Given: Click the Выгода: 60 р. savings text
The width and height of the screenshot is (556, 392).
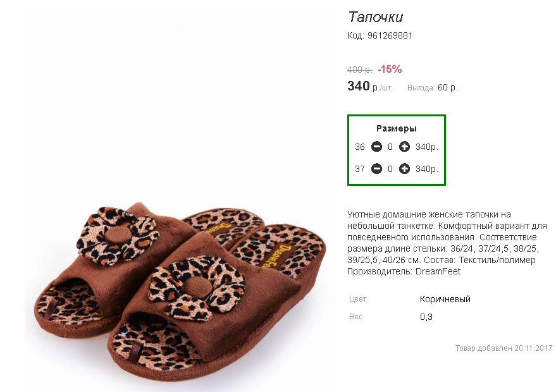Looking at the screenshot, I should pos(433,87).
